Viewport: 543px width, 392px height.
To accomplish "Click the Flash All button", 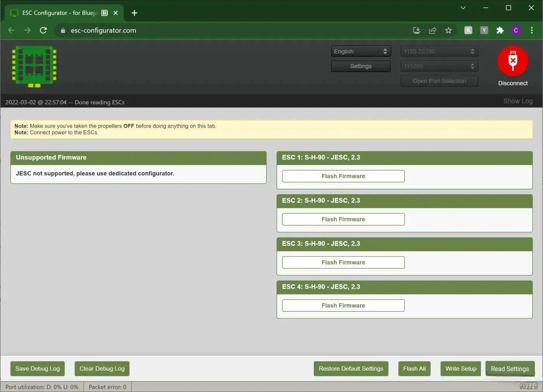I will tap(414, 369).
